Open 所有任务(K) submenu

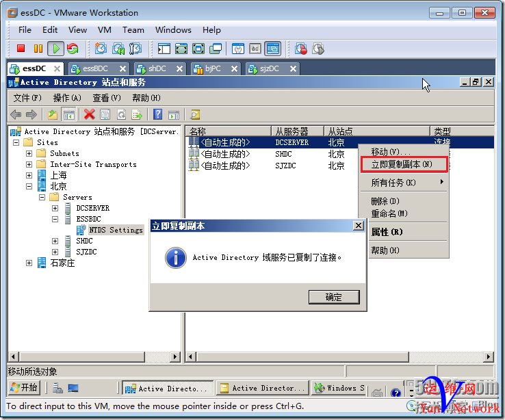tap(404, 183)
